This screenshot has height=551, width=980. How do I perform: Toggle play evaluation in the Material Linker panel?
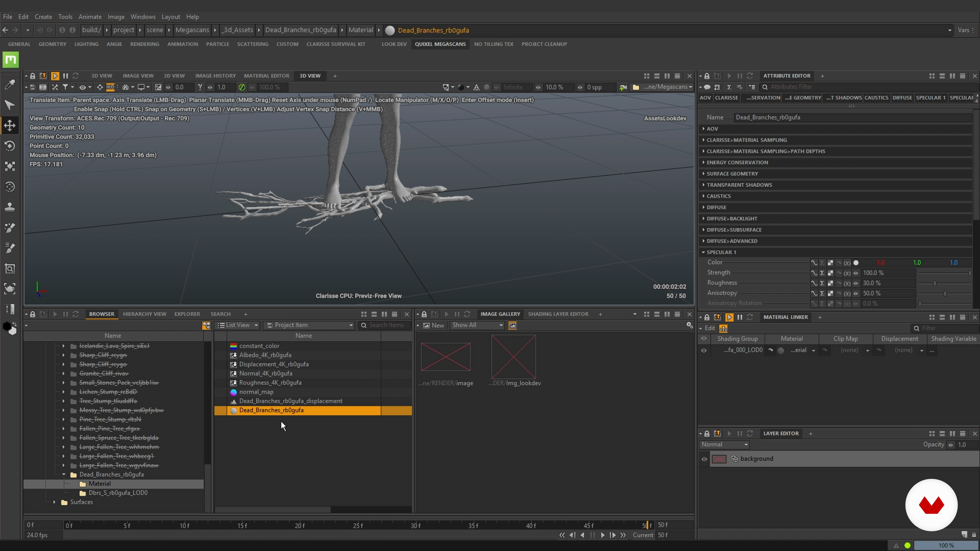tap(729, 317)
